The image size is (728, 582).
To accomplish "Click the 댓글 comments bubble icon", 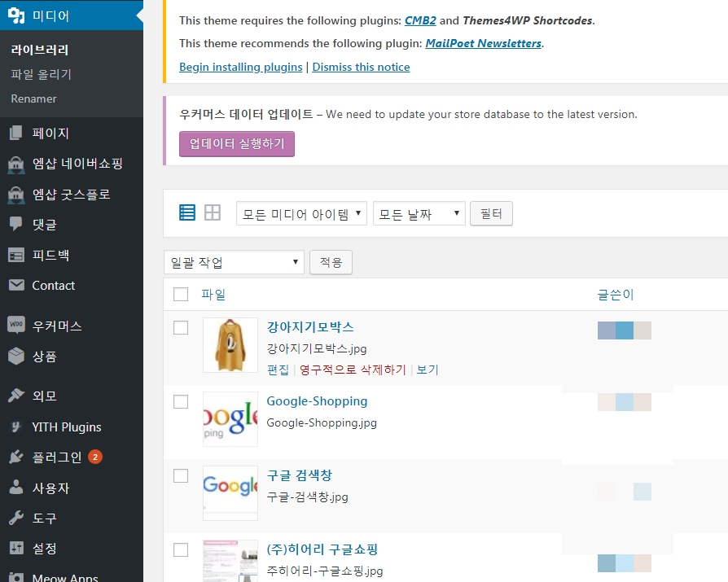I will (x=16, y=224).
